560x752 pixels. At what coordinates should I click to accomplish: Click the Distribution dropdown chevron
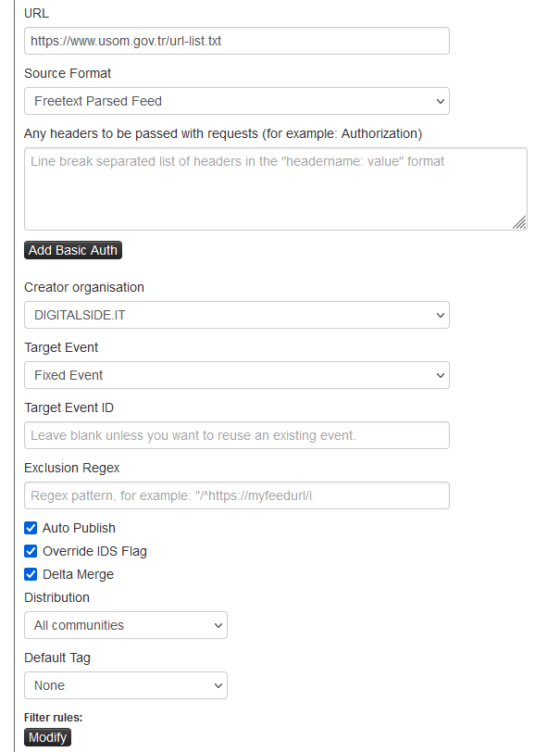coord(218,625)
